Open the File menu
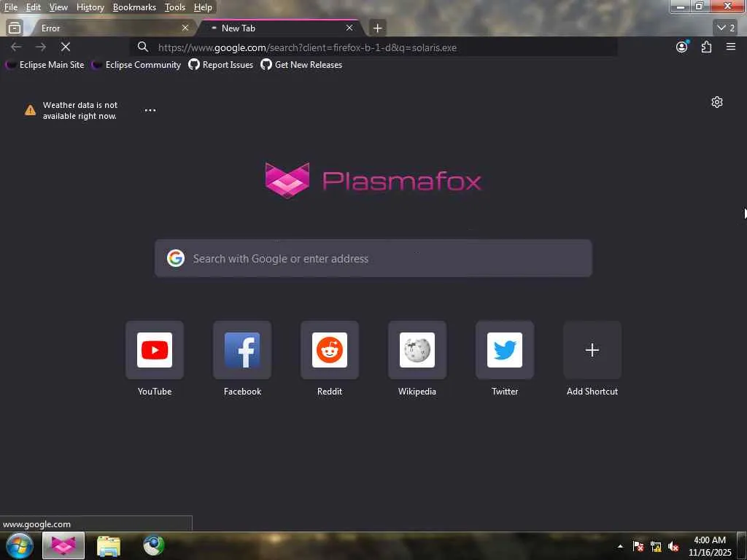Screen dimensions: 747x560 coord(10,7)
